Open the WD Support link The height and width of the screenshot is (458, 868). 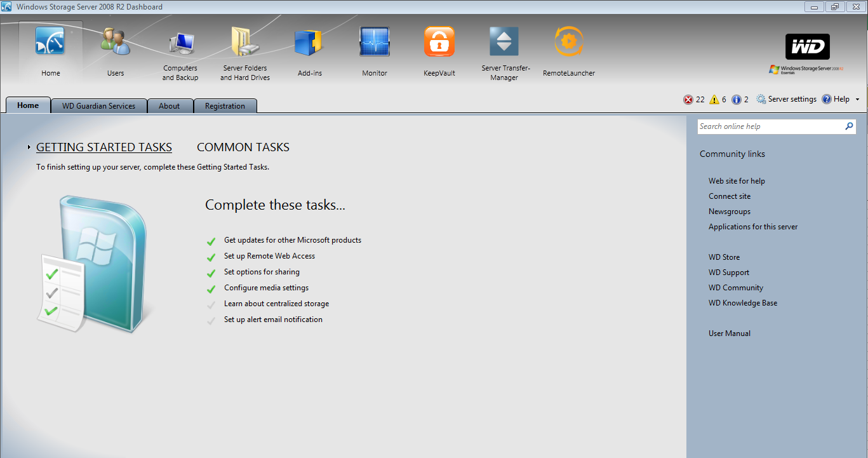point(729,273)
